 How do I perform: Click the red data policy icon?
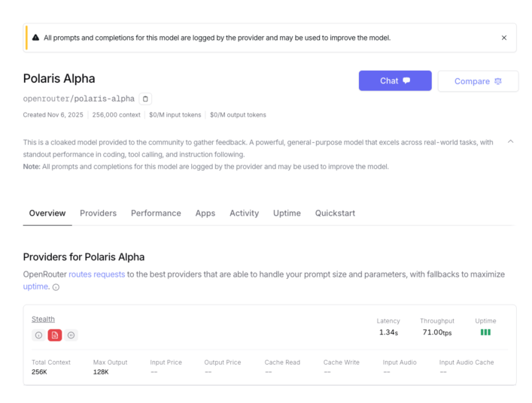point(54,335)
